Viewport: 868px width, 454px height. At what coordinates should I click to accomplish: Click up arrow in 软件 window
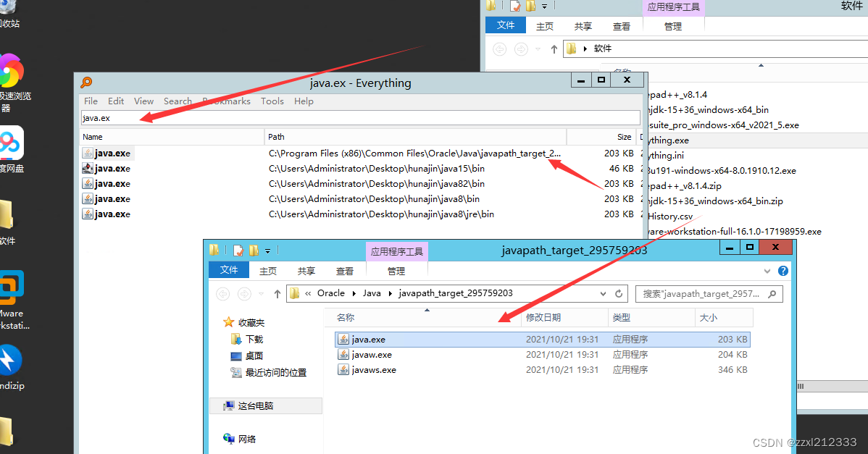(554, 49)
